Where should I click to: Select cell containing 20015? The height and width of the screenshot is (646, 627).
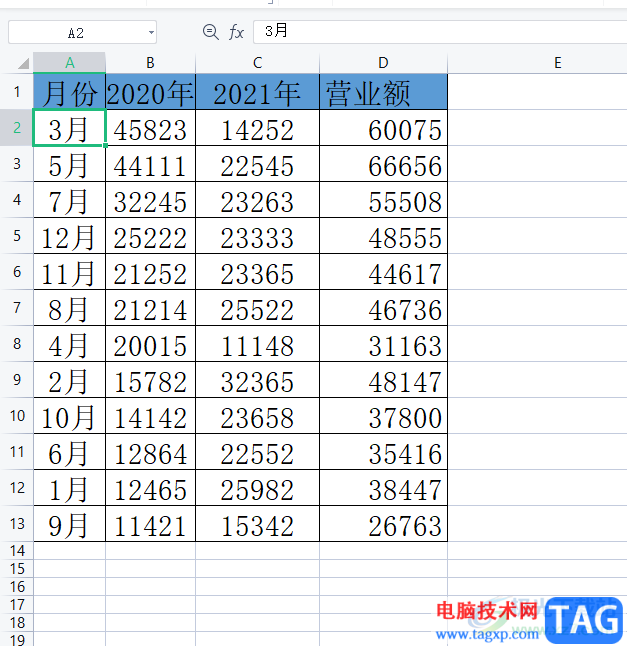(x=150, y=344)
